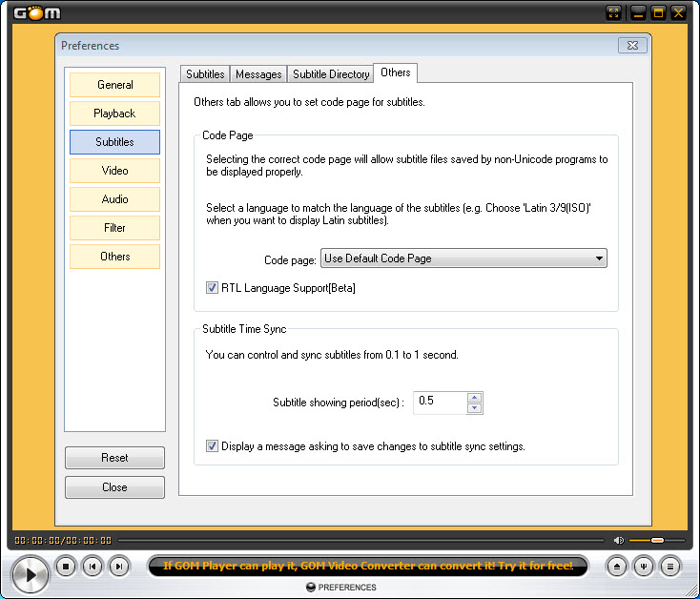Skip to the next track button
Viewport: 700px width, 599px height.
click(x=119, y=567)
